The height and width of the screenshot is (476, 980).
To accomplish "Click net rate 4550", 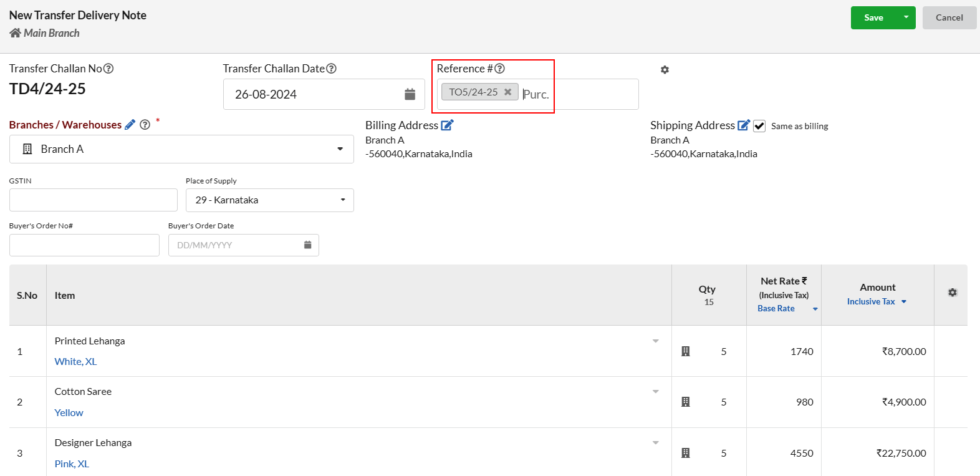I will (802, 454).
